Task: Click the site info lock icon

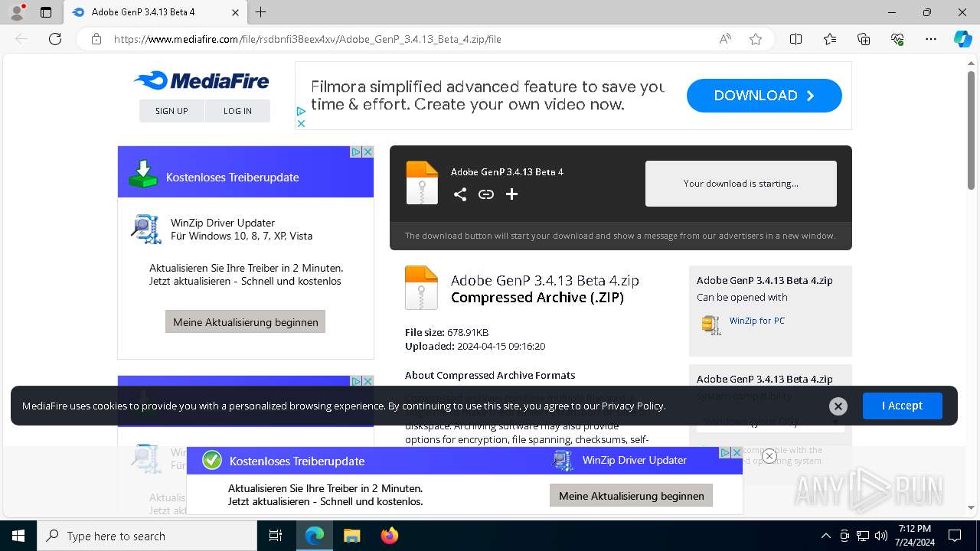Action: [96, 39]
